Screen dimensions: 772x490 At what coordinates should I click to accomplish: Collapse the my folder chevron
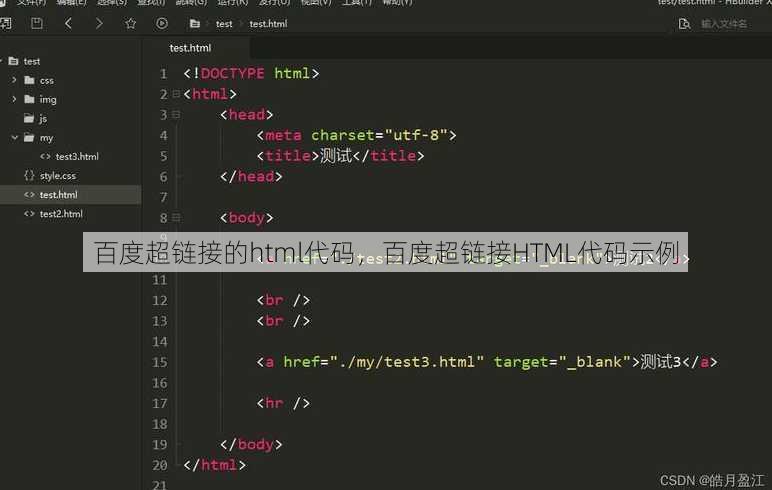tap(14, 137)
